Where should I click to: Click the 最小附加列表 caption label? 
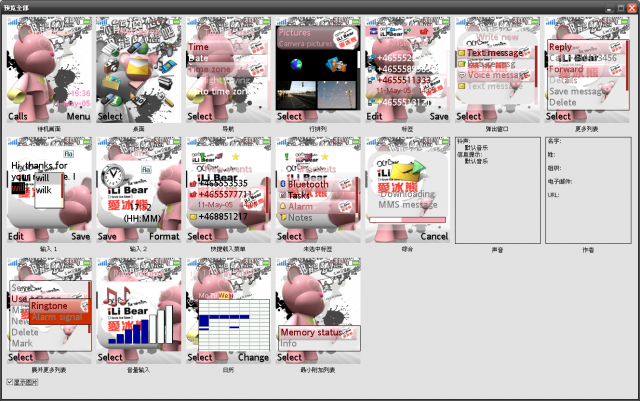tap(318, 370)
